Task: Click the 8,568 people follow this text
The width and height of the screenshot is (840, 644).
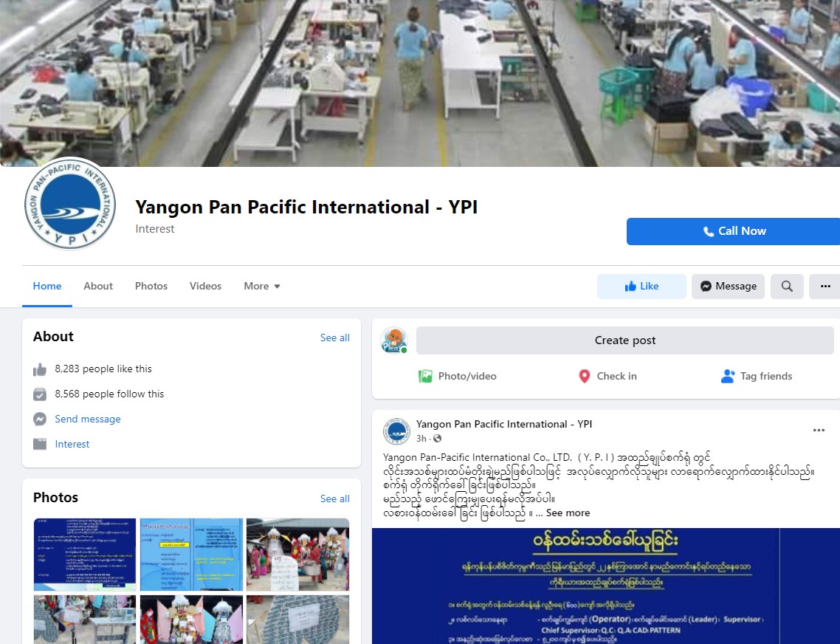Action: 109,394
